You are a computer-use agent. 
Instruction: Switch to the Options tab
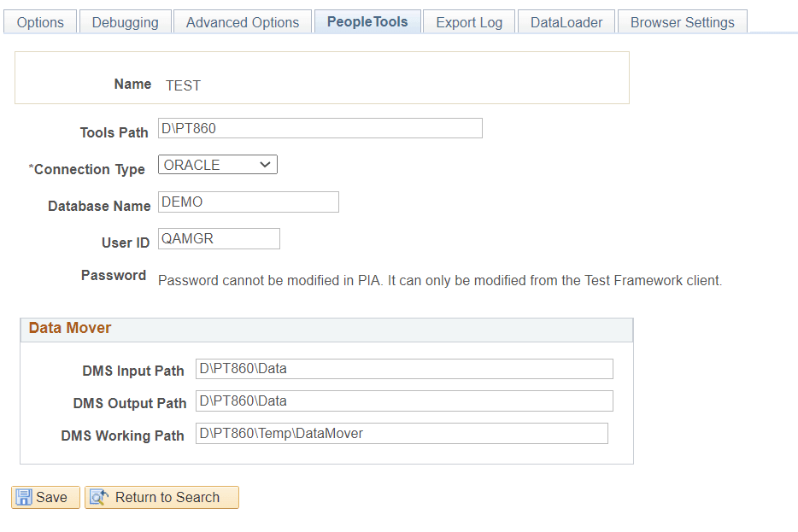coord(39,20)
